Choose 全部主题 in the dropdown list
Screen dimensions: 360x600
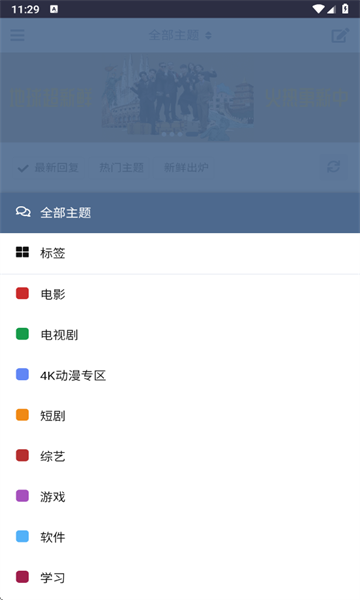coord(180,212)
